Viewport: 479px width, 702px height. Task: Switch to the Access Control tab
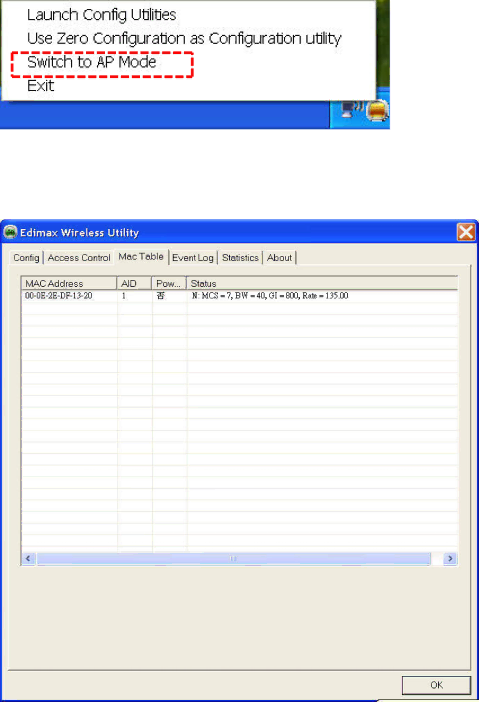79,257
